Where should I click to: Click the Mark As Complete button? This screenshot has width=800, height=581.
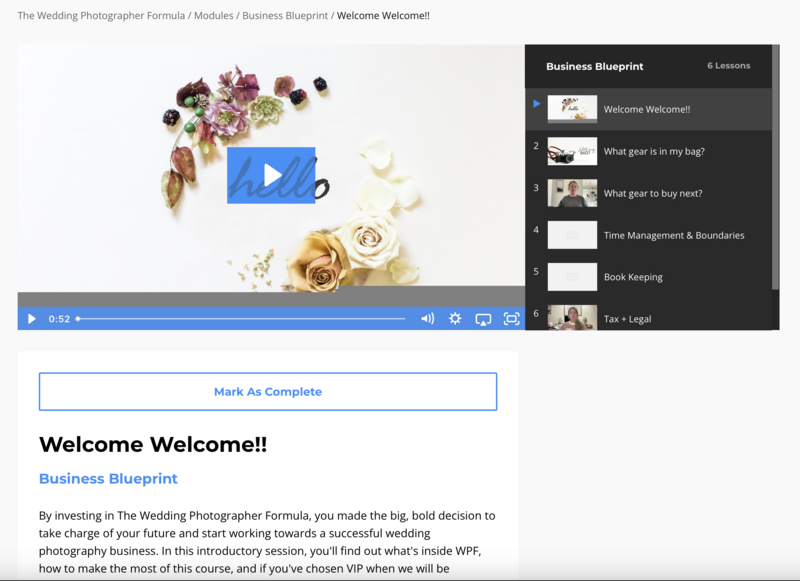click(268, 392)
